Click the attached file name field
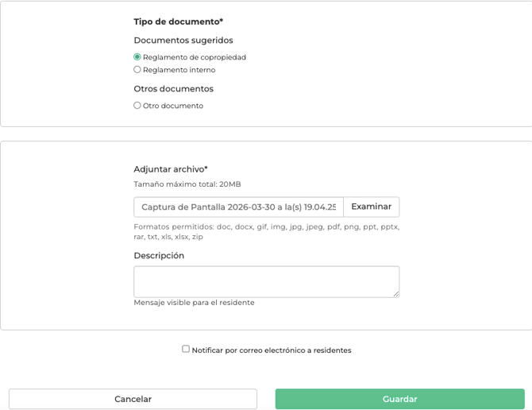Viewport: 532px width, 410px height. (x=238, y=207)
